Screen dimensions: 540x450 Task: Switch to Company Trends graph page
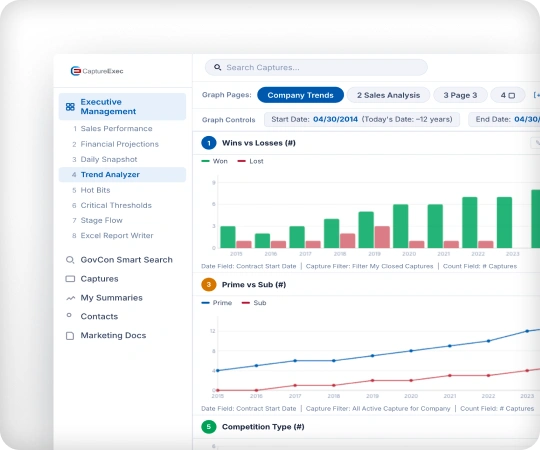click(x=300, y=95)
